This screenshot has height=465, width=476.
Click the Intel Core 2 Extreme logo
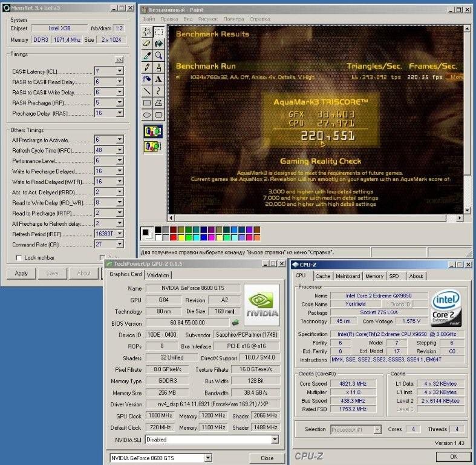click(x=446, y=308)
